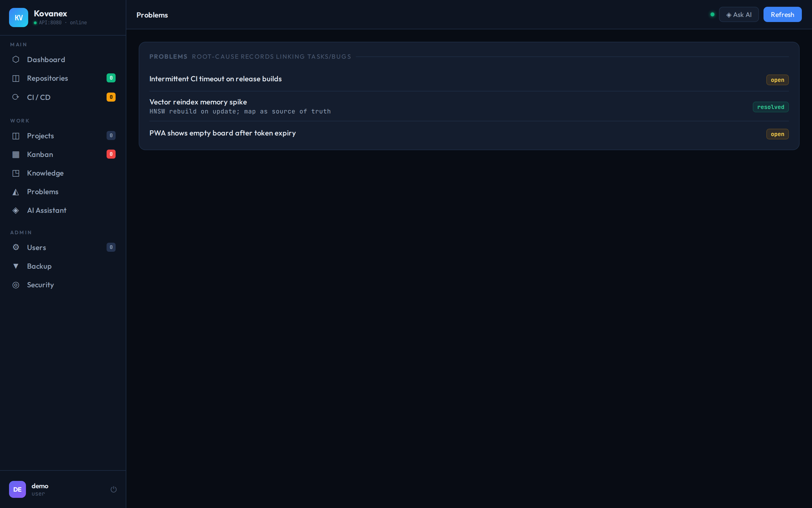Click the orange CI / CD count badge
Screen dimensions: 812x508
click(x=111, y=97)
